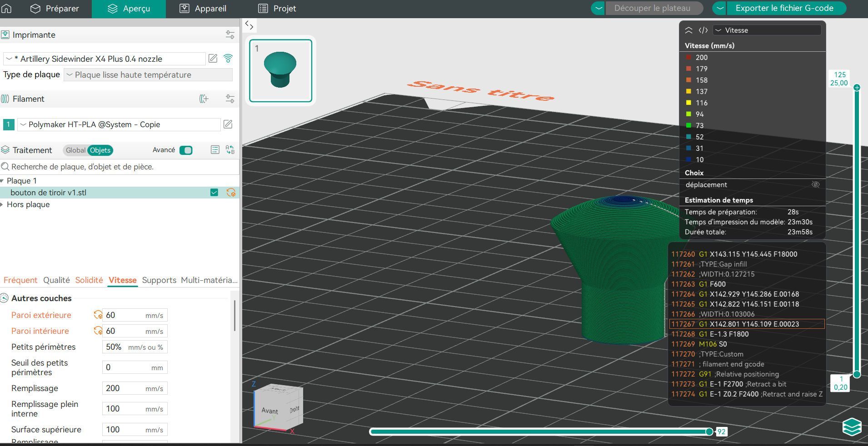Reset Paroi extérieure speed to default

pos(98,315)
